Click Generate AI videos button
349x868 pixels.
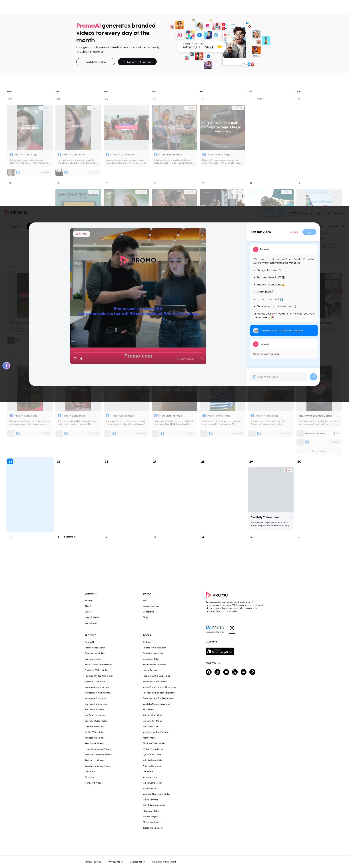137,62
